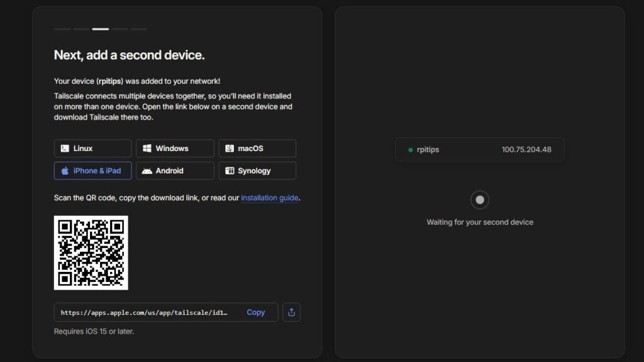
Task: Click the first progress step indicator
Action: pos(62,29)
